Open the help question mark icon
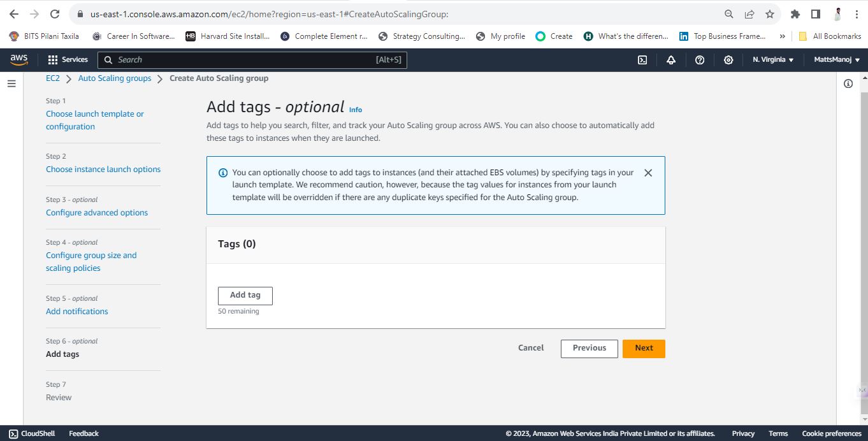The height and width of the screenshot is (441, 868). (700, 60)
